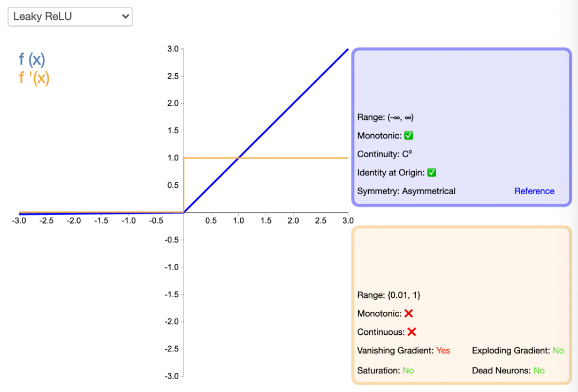
Task: Open the Leaky ReLU activation dropdown
Action: pos(70,17)
